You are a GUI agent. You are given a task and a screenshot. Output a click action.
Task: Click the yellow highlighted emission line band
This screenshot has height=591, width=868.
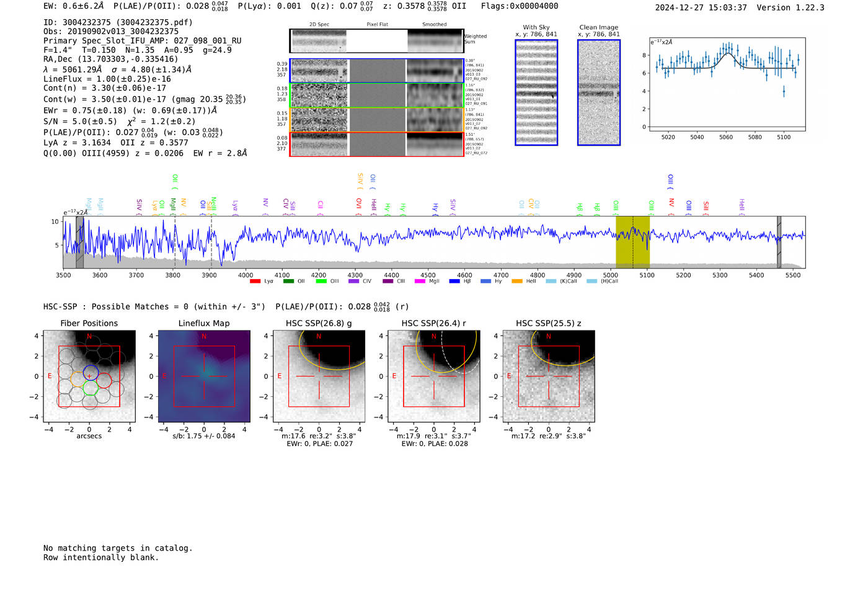tap(632, 242)
